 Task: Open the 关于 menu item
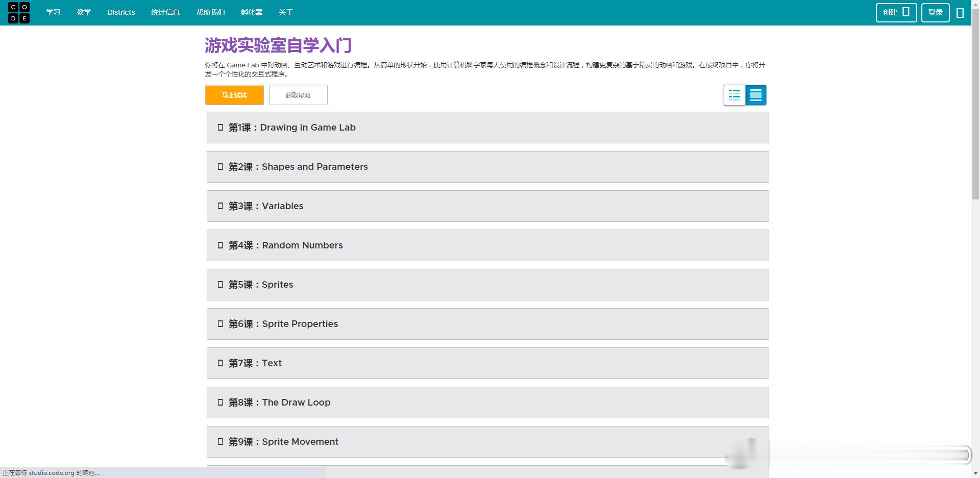286,12
